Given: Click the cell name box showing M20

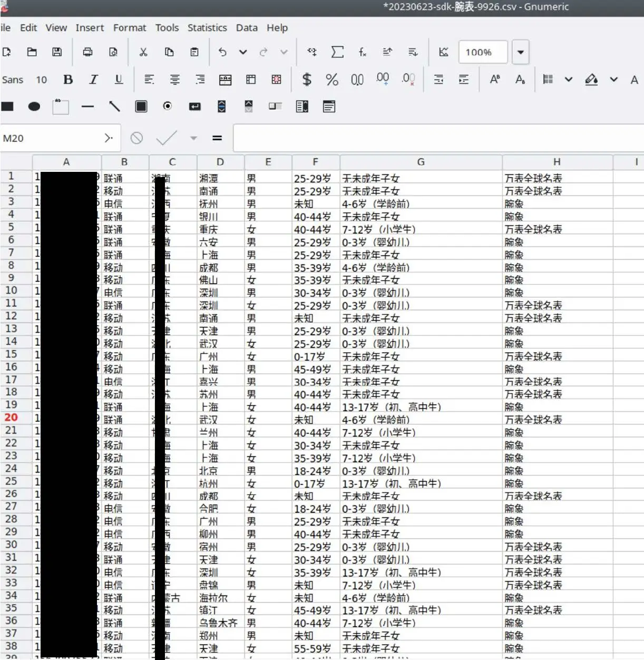Looking at the screenshot, I should click(x=53, y=138).
